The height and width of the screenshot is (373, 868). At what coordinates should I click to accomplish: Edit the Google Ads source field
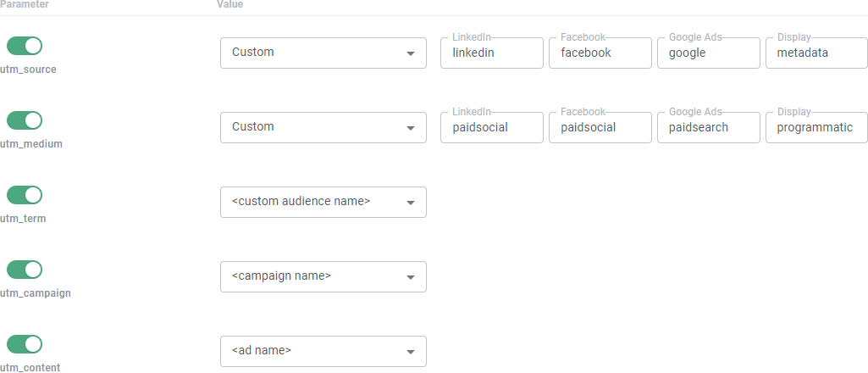[708, 53]
